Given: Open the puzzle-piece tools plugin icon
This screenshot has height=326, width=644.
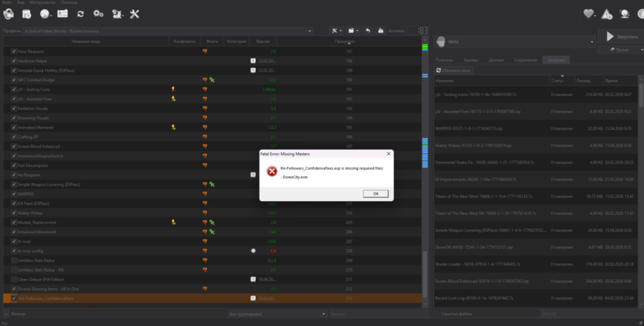Looking at the screenshot, I should tap(117, 14).
